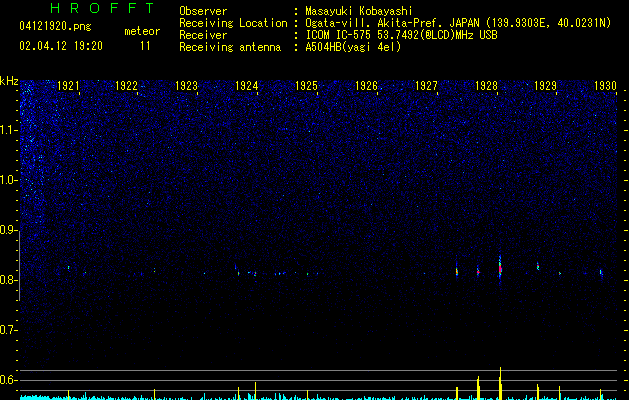Click the 'Receiving Location' field label
This screenshot has width=629, height=400.
pyautogui.click(x=233, y=23)
